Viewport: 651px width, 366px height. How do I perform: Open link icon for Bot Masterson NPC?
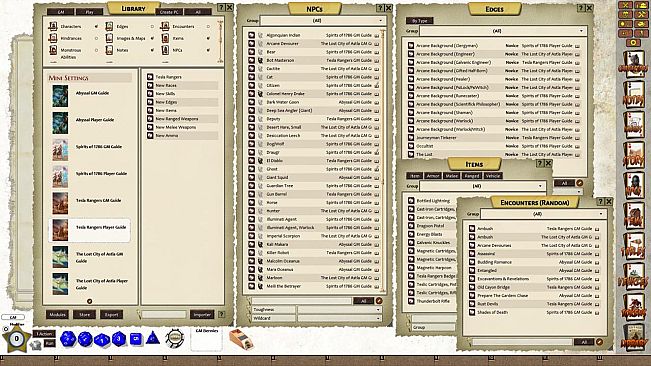252,60
